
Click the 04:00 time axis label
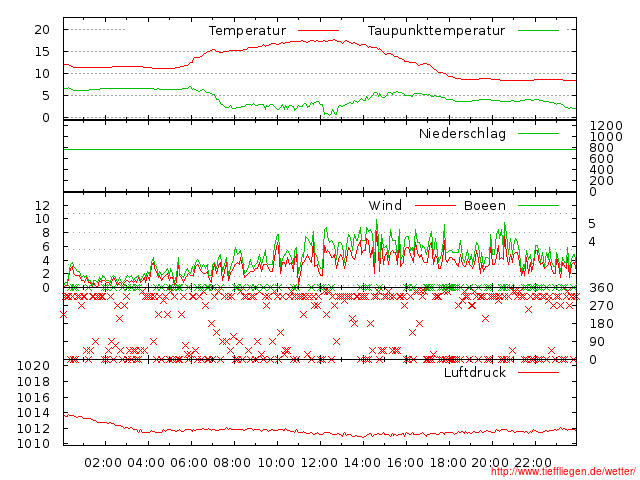point(146,463)
